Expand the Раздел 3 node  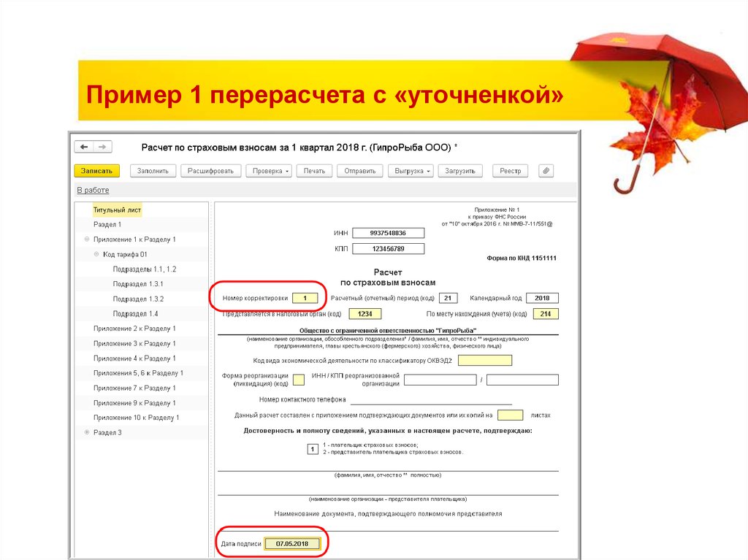88,431
